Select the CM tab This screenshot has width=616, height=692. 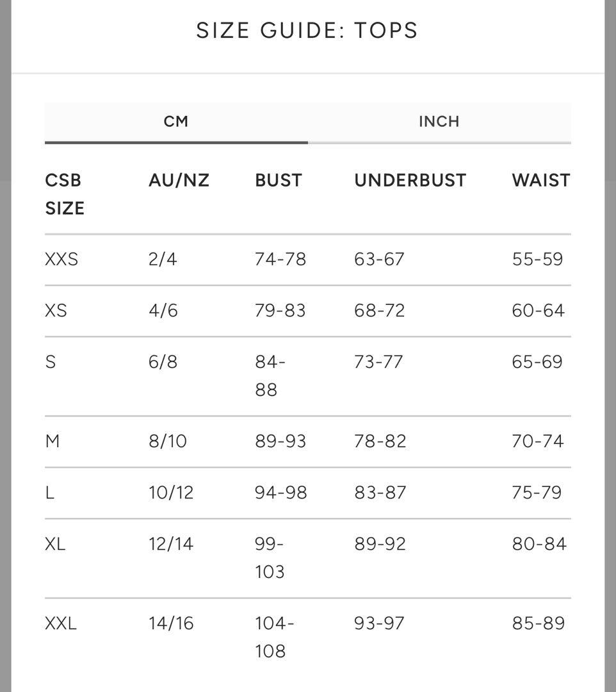click(176, 122)
